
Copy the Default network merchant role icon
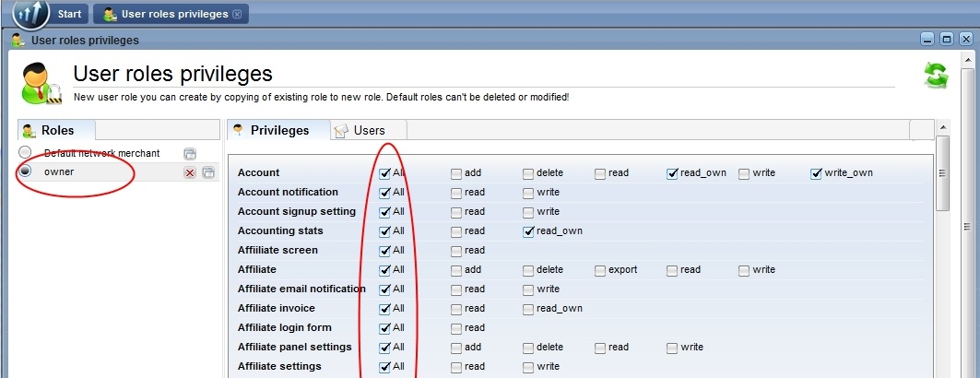pyautogui.click(x=190, y=154)
